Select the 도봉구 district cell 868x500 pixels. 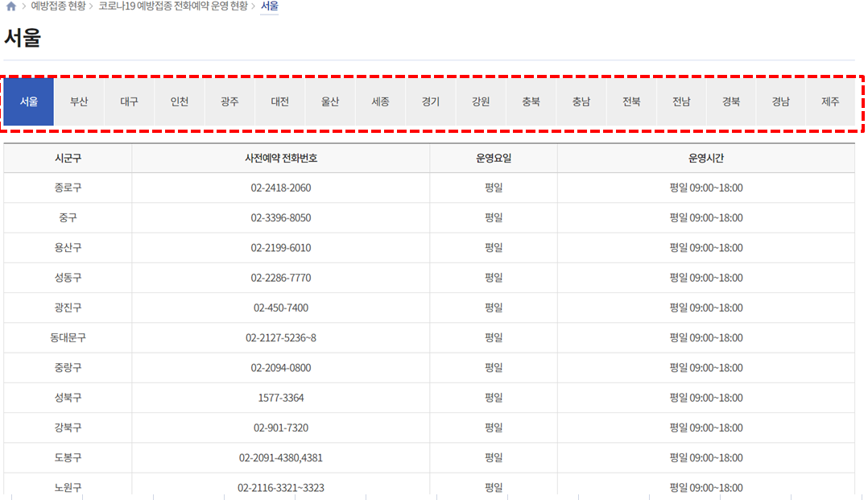[x=68, y=457]
